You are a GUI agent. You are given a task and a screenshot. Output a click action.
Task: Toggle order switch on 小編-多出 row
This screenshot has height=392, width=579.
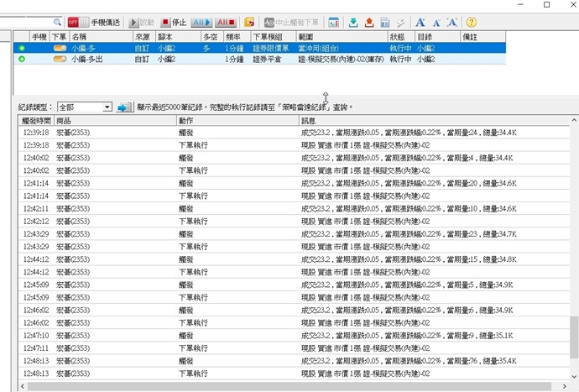pyautogui.click(x=60, y=59)
